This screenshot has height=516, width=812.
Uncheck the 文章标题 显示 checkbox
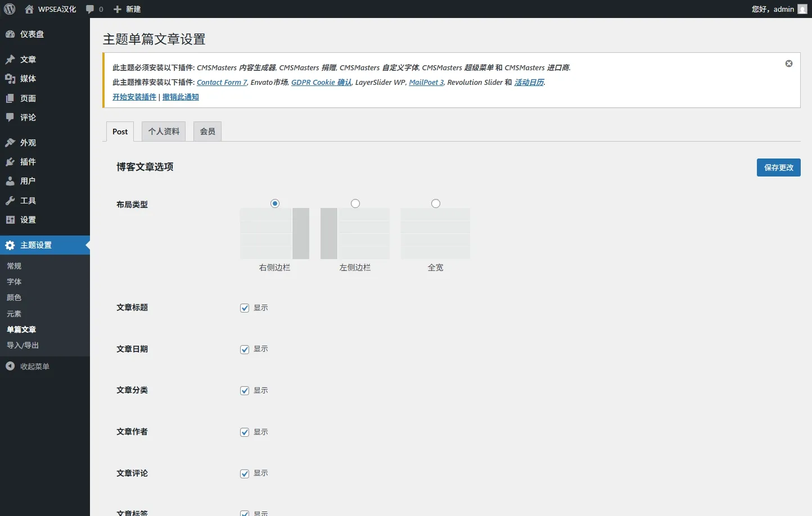click(x=245, y=308)
